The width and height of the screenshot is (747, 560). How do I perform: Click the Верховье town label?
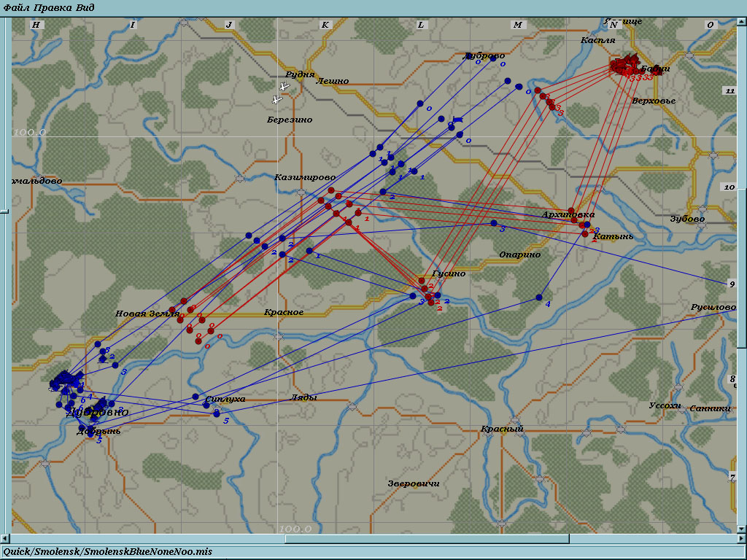point(654,101)
